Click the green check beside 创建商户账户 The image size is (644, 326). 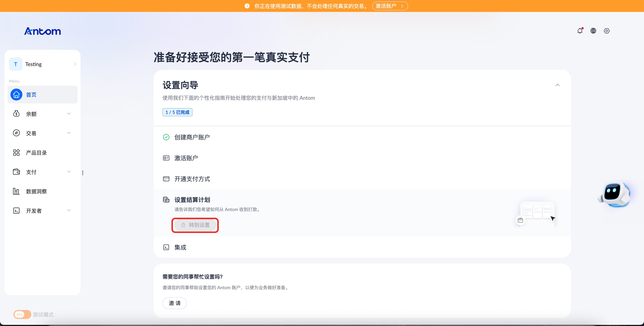166,137
